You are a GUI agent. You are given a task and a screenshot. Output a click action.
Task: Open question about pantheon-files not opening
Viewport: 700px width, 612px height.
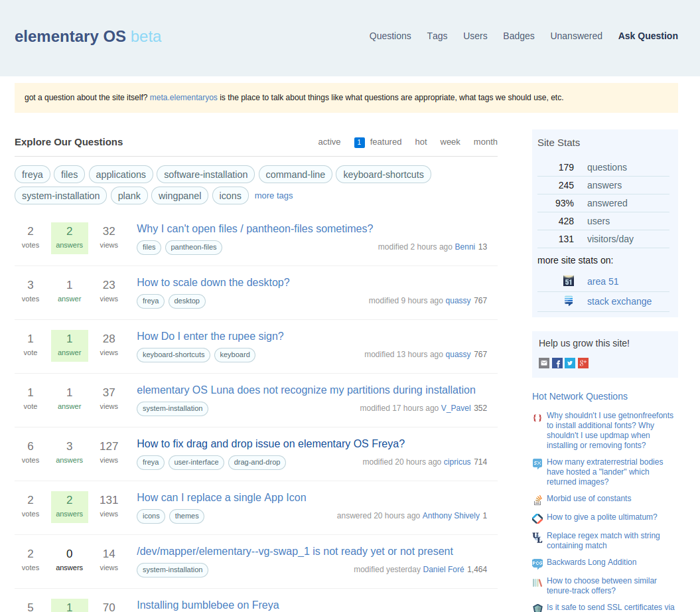[x=255, y=229]
